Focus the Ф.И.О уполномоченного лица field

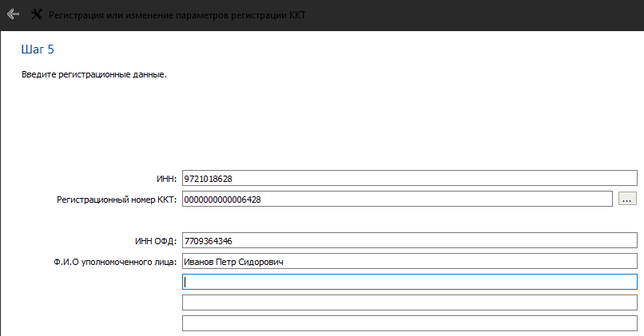(x=409, y=261)
